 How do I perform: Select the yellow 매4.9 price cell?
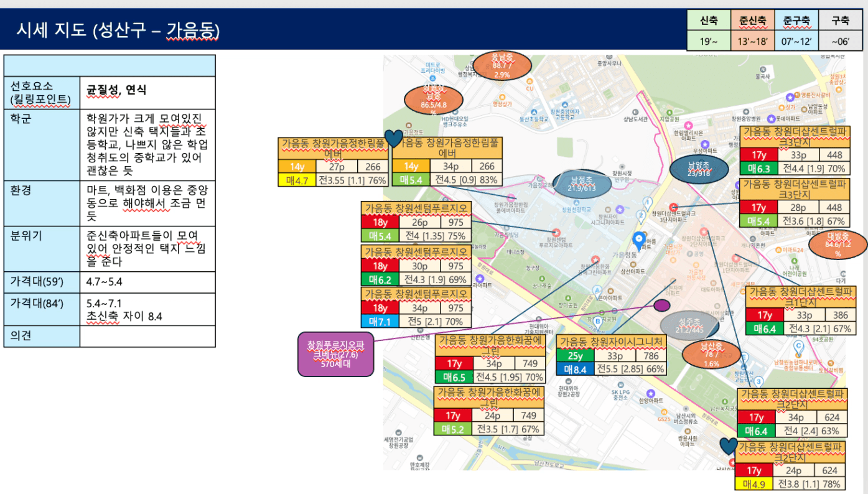(x=754, y=484)
